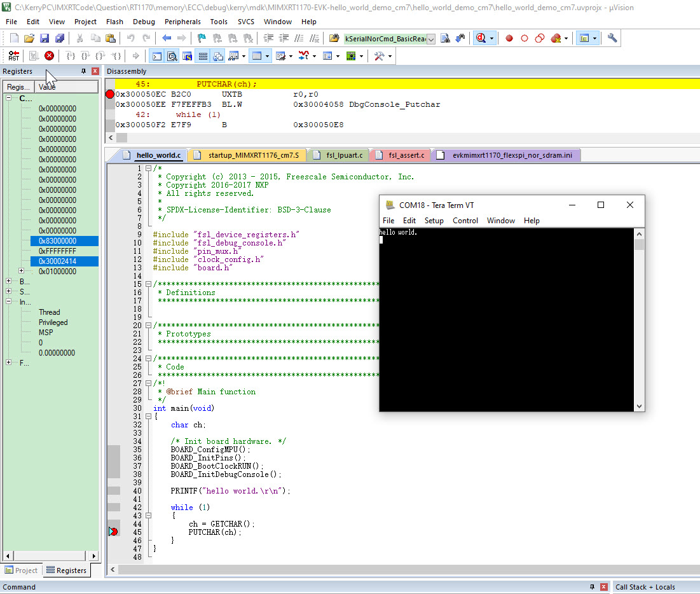Select the register value 0x83000000
The width and height of the screenshot is (700, 594).
[64, 240]
